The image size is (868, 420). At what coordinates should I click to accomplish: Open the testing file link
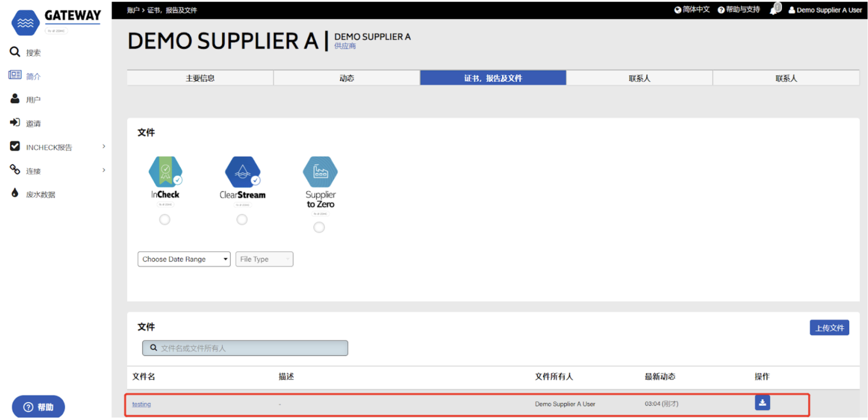(141, 404)
